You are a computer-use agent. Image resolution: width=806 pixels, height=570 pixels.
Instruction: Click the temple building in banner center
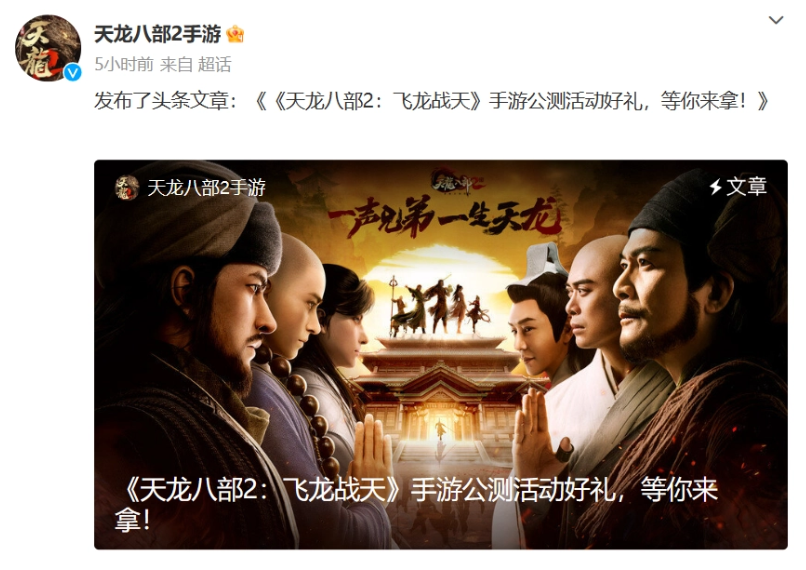440,393
